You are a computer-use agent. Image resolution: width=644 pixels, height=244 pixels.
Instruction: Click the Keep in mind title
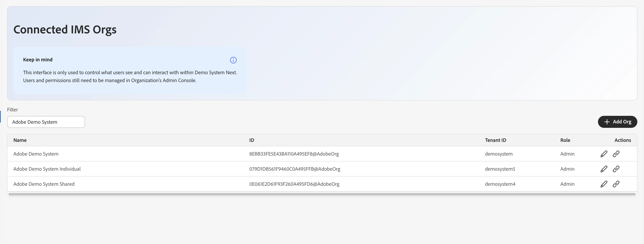[38, 60]
